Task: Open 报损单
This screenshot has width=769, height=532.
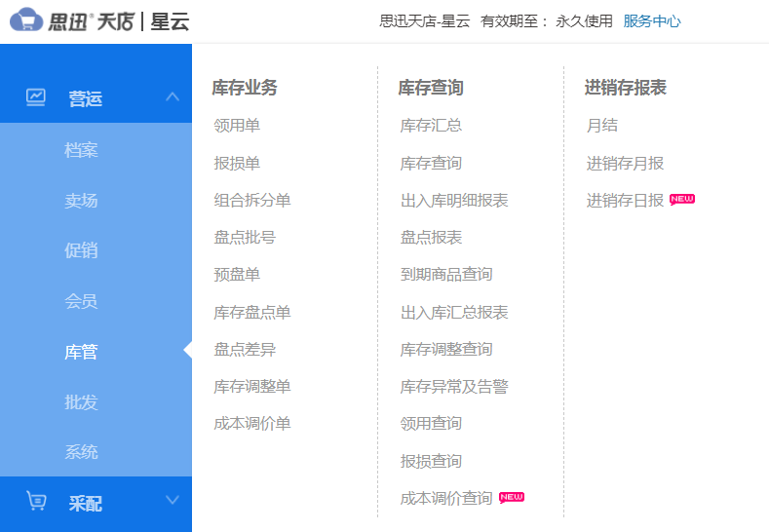Action: [237, 164]
